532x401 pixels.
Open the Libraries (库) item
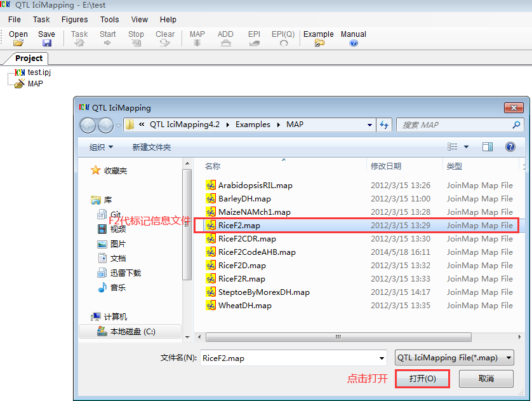tap(102, 200)
